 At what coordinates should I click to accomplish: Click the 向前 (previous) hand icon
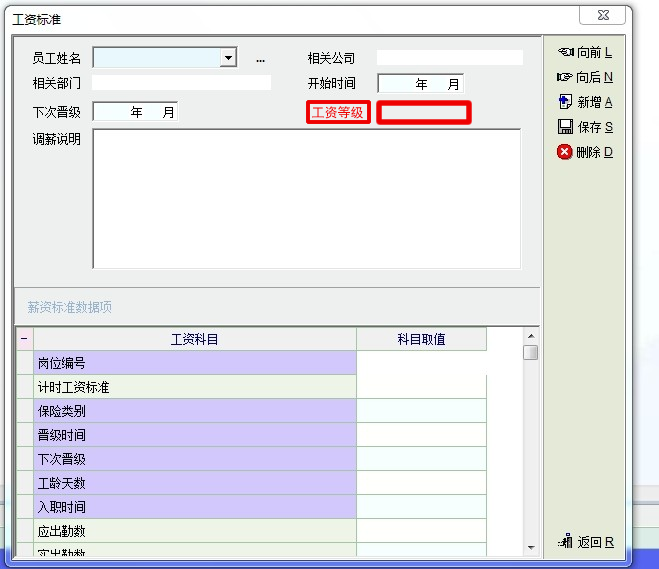[565, 53]
